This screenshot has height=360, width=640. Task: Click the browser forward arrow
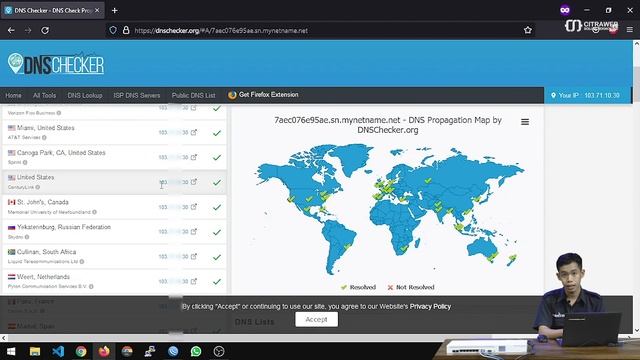point(28,30)
